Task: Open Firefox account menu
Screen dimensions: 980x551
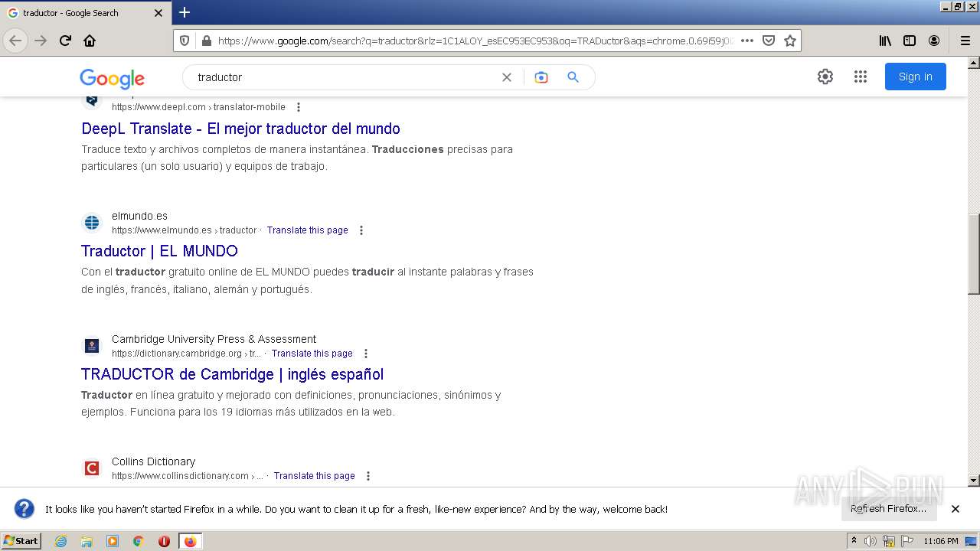Action: [x=934, y=41]
